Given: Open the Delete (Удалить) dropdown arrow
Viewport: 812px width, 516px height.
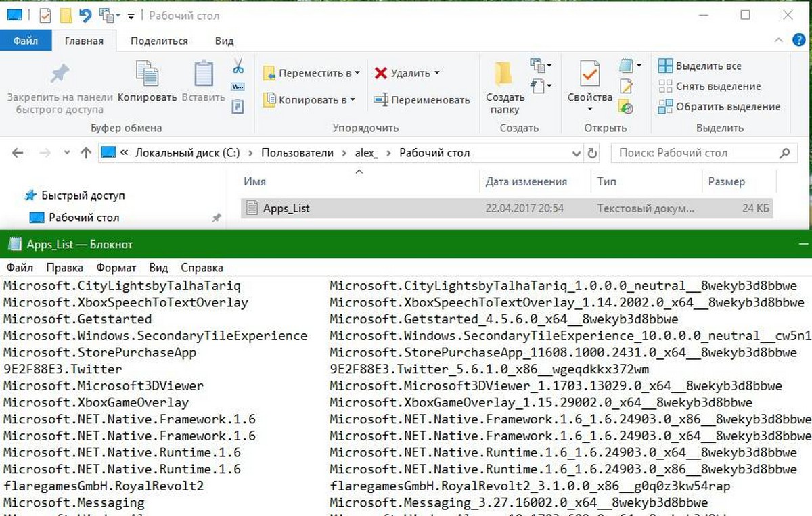Looking at the screenshot, I should [x=437, y=73].
